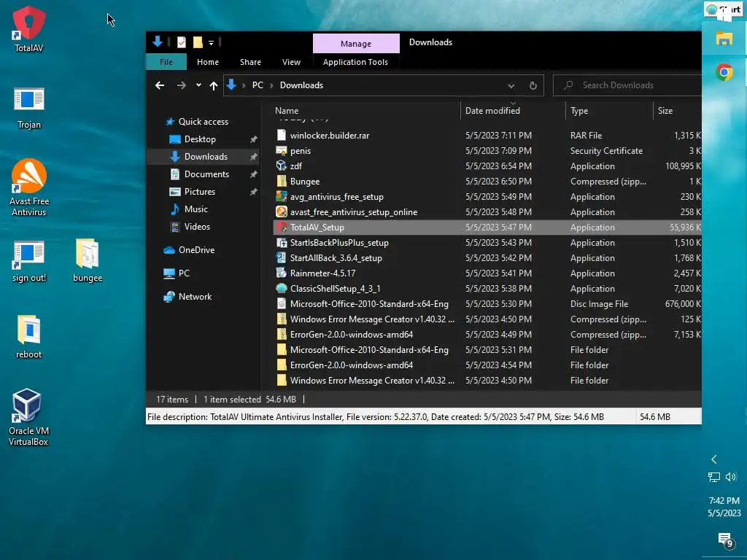This screenshot has width=747, height=560.
Task: Open the recent locations dropdown arrow
Action: [198, 85]
